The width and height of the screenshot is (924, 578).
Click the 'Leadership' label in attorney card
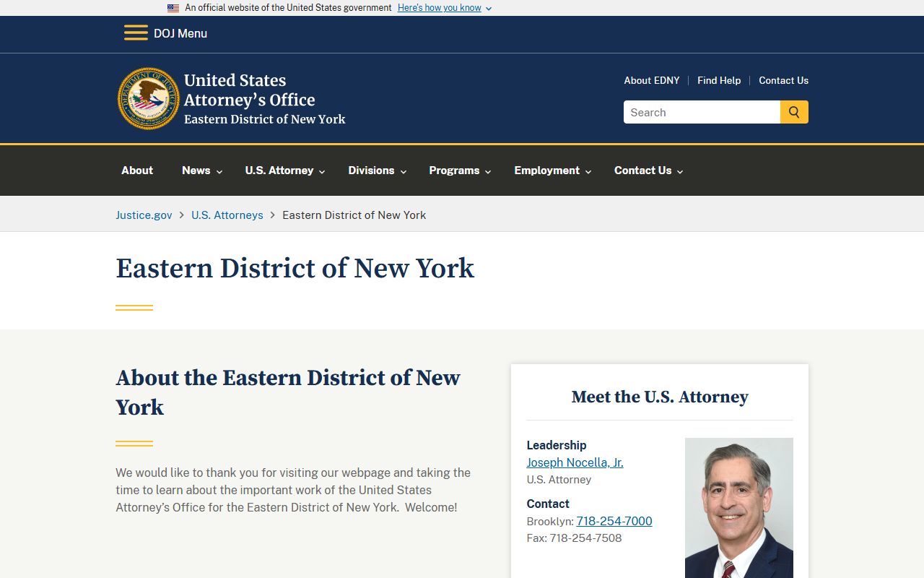click(x=557, y=445)
